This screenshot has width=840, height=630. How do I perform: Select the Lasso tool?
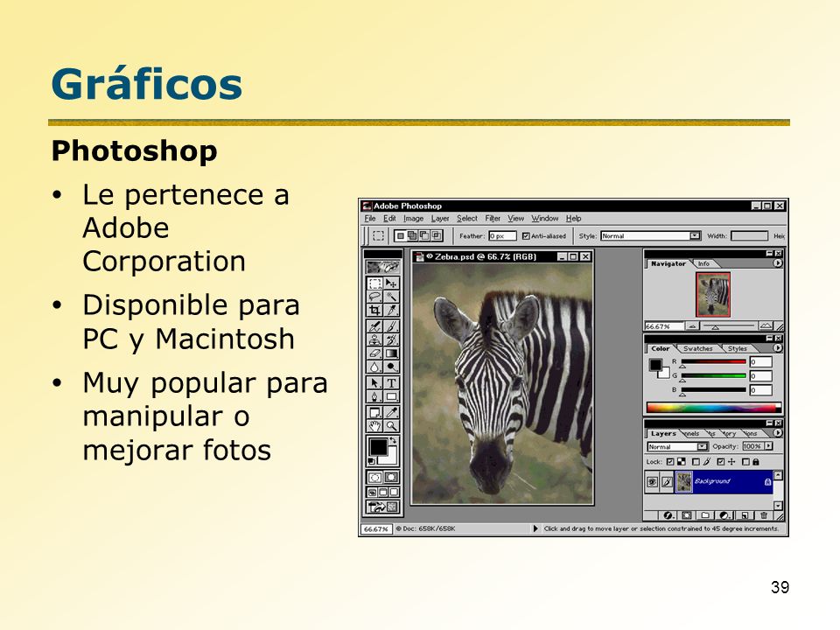[x=375, y=297]
